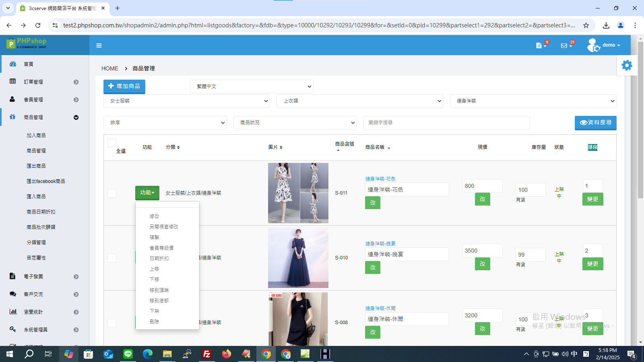Viewport: 644px width, 362px height.
Task: Check the 全選 select-all checkbox
Action: tap(112, 142)
